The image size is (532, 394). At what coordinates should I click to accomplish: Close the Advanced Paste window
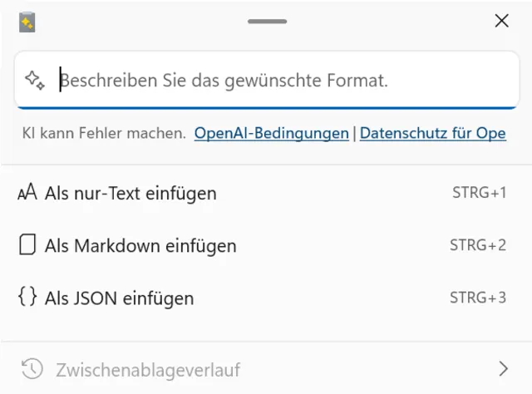[x=501, y=22]
